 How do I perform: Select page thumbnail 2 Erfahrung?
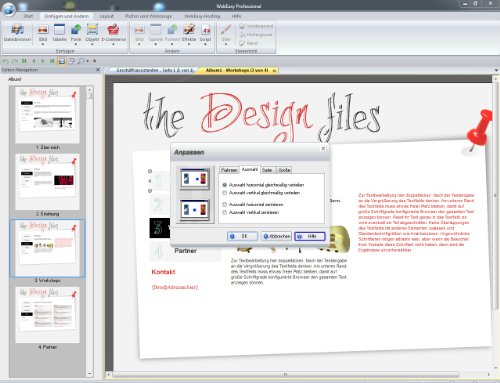point(47,181)
